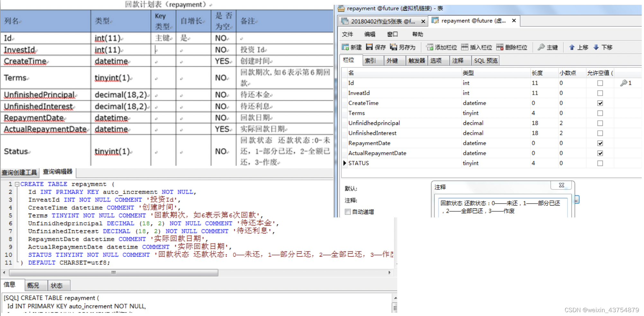The image size is (644, 316).
Task: Click the New (新建) toolbar icon
Action: (345, 47)
